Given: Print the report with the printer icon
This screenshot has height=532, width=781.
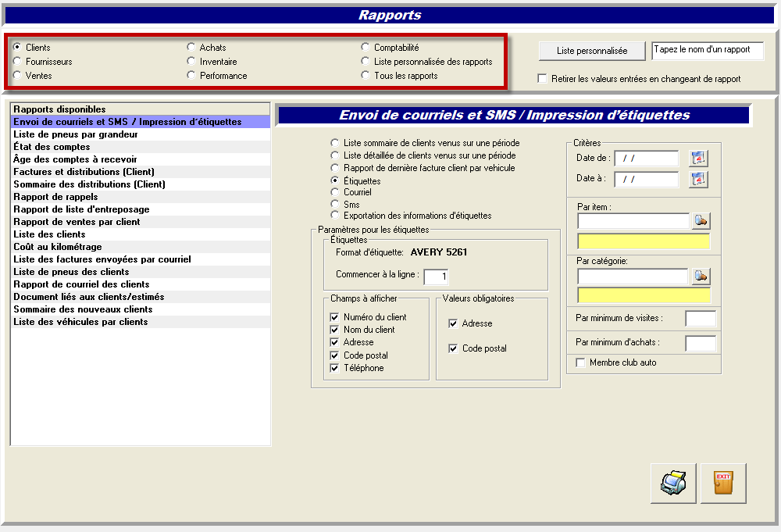Looking at the screenshot, I should tap(673, 484).
